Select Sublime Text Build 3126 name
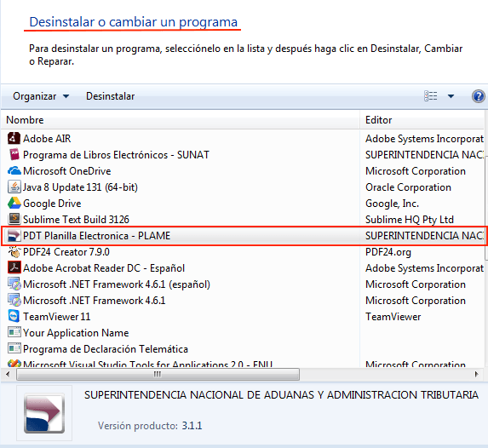This screenshot has width=488, height=448. click(x=76, y=220)
